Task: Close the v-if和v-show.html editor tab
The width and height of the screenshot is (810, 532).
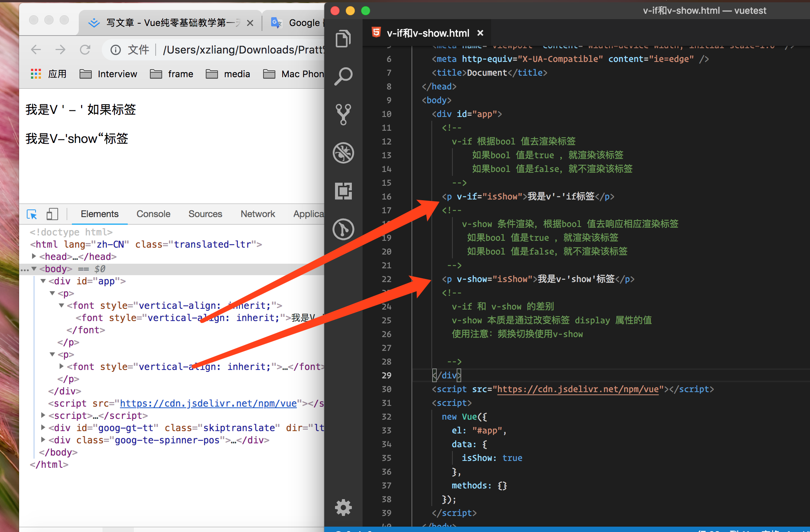Action: coord(480,33)
